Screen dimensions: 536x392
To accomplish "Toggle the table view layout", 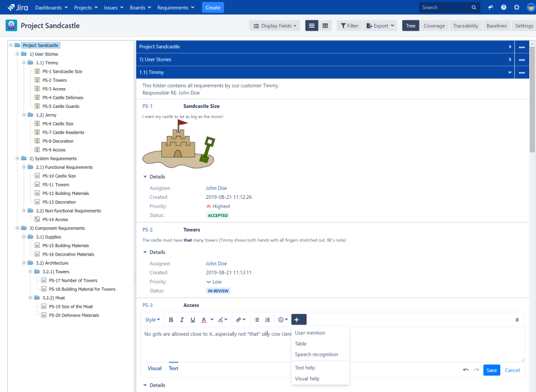I will [325, 26].
